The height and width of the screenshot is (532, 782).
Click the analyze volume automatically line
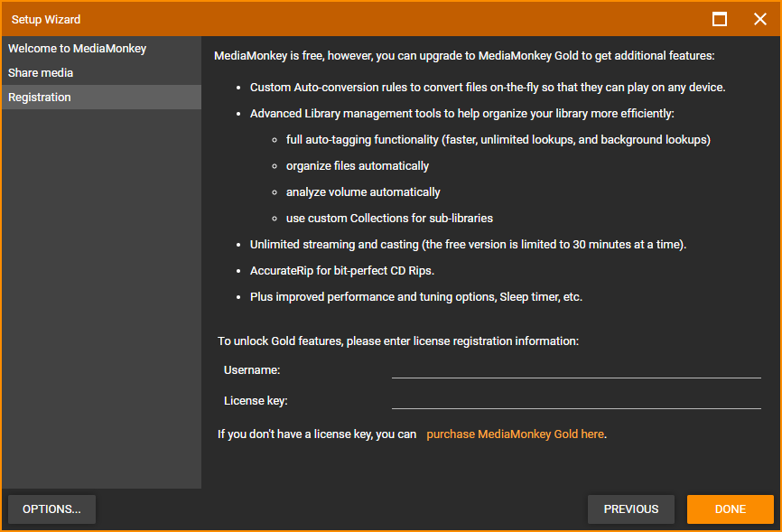(x=363, y=192)
